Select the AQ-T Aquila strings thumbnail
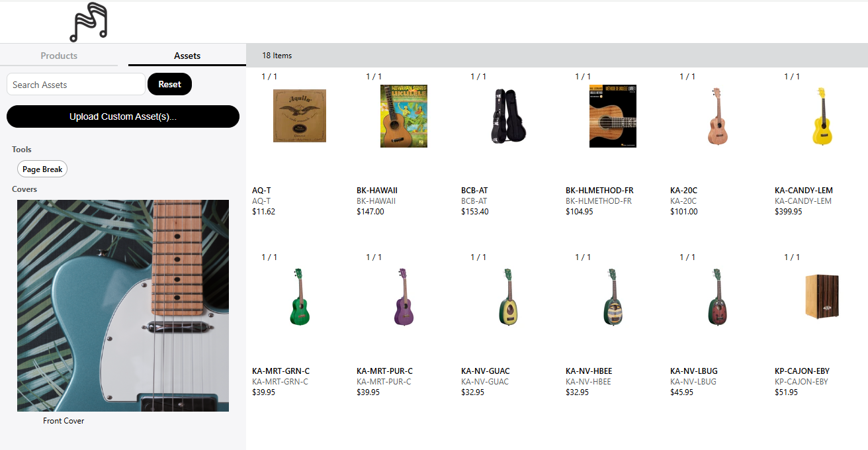 click(300, 116)
